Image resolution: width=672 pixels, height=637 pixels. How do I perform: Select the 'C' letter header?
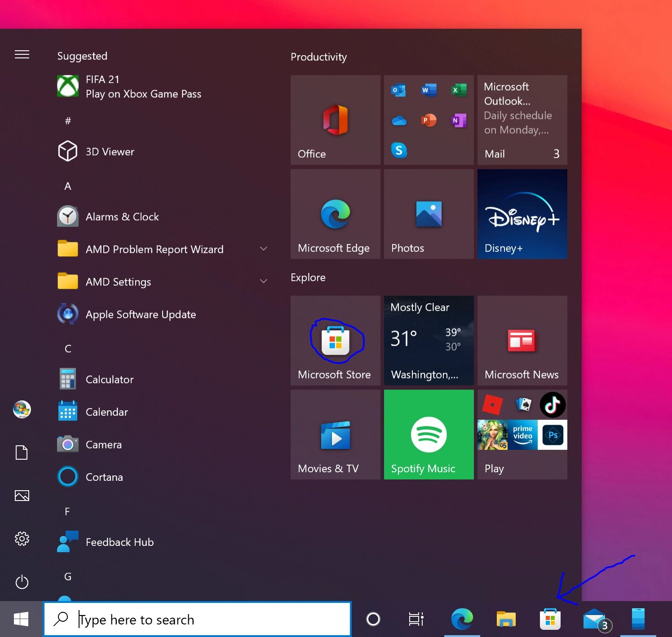pos(68,349)
